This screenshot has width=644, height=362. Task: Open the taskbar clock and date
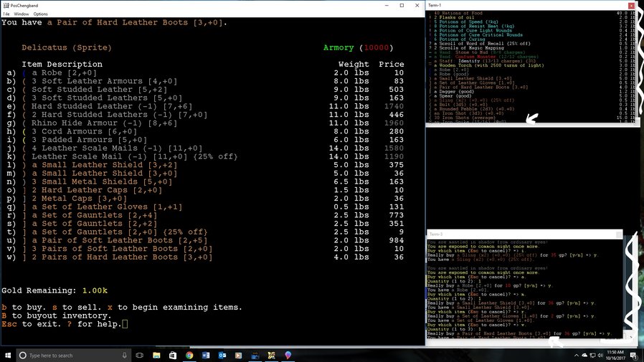[615, 355]
